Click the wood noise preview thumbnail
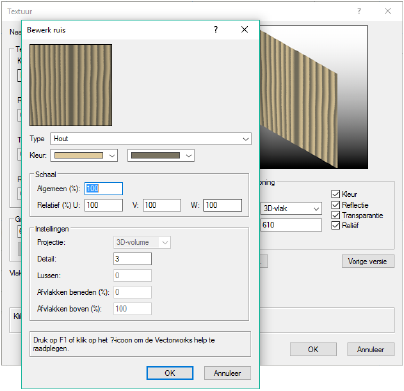404x391 pixels. tap(71, 85)
